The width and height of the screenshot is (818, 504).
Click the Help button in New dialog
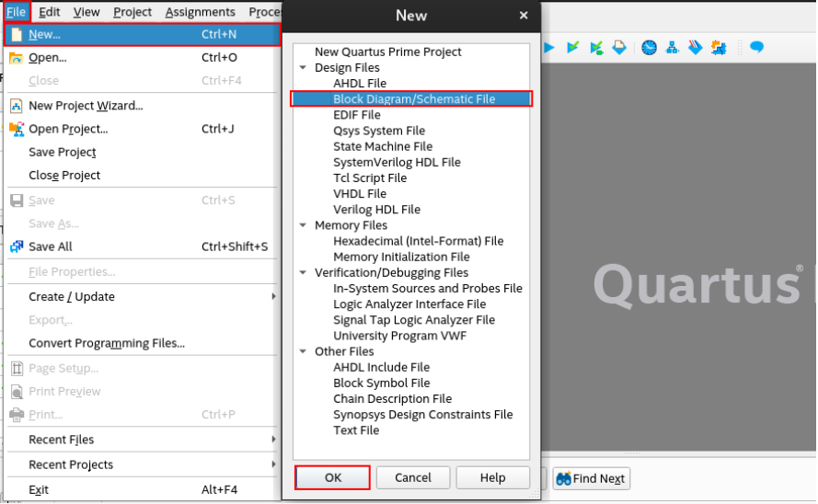tap(492, 477)
